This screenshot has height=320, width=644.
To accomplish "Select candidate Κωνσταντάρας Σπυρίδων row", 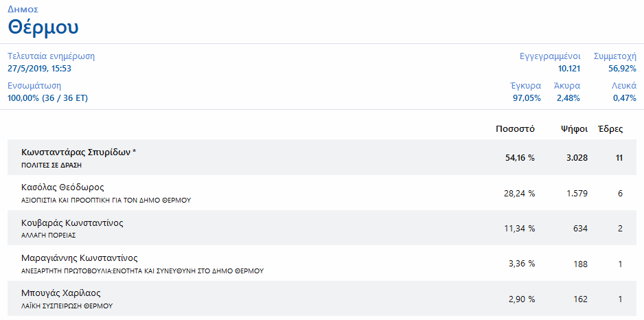I will pos(322,157).
